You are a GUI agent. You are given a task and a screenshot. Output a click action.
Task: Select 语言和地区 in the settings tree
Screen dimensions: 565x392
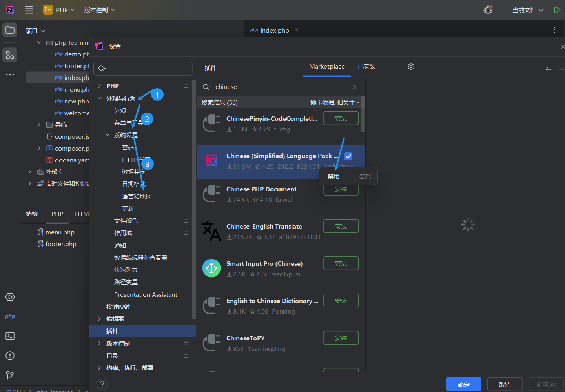click(137, 196)
